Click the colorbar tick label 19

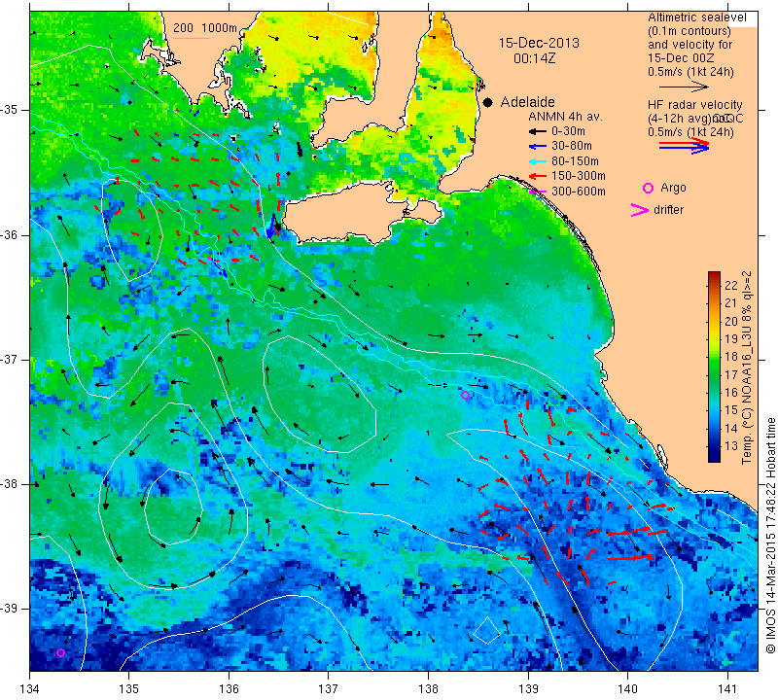click(x=731, y=339)
